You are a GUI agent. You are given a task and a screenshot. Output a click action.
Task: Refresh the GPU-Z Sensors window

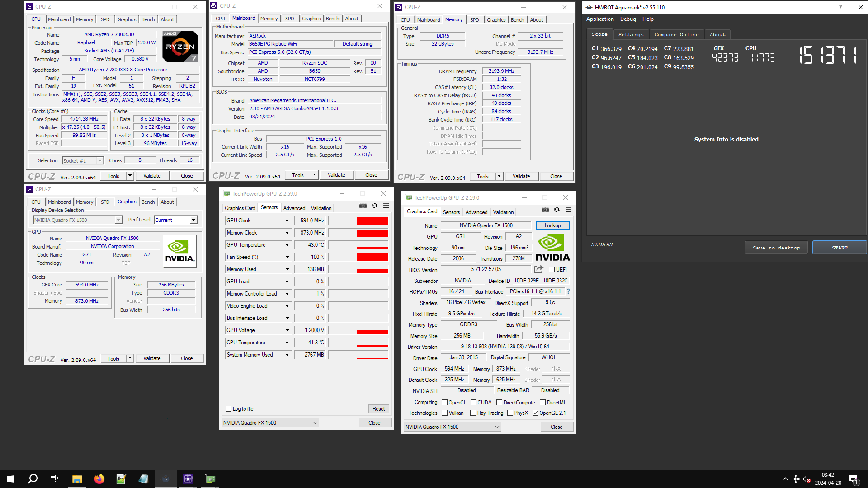pos(374,206)
